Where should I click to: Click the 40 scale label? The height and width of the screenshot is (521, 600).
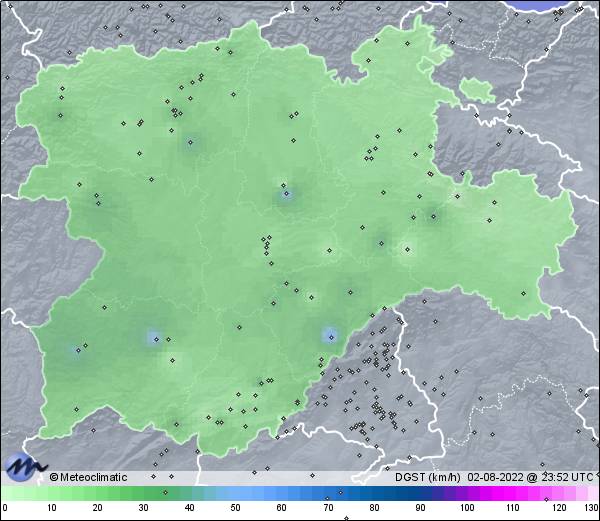[189, 508]
